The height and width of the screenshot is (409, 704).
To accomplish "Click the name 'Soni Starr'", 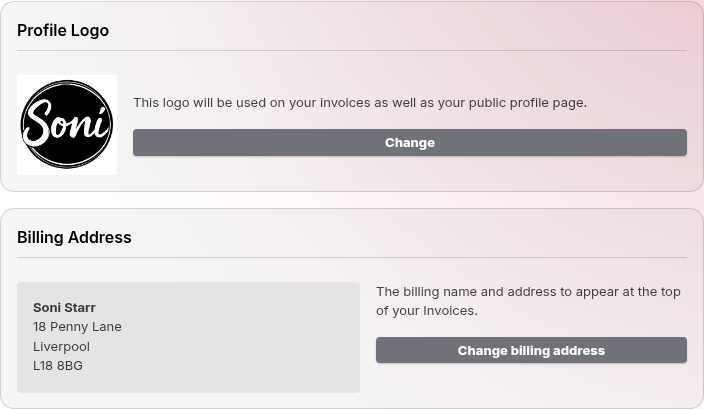I will click(64, 308).
